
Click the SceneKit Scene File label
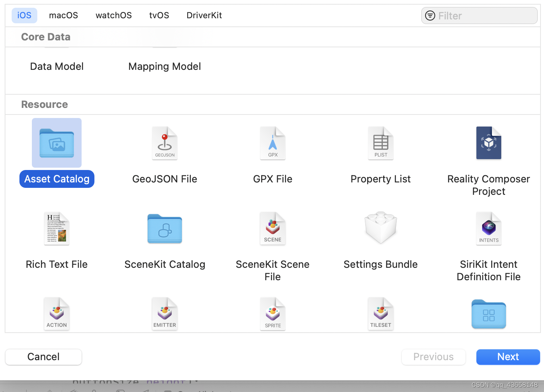[273, 271]
